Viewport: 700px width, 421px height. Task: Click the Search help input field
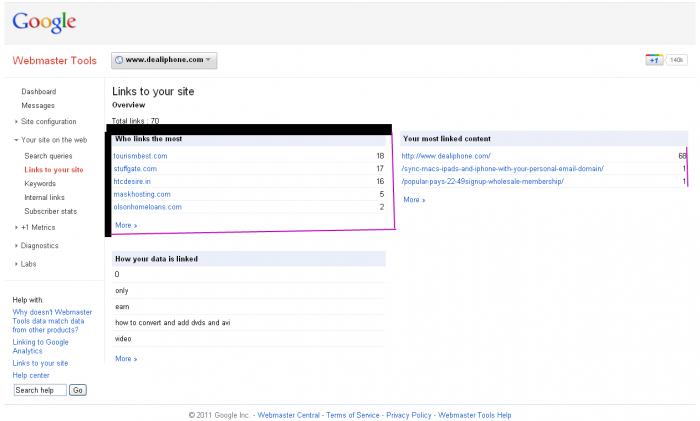click(x=40, y=390)
